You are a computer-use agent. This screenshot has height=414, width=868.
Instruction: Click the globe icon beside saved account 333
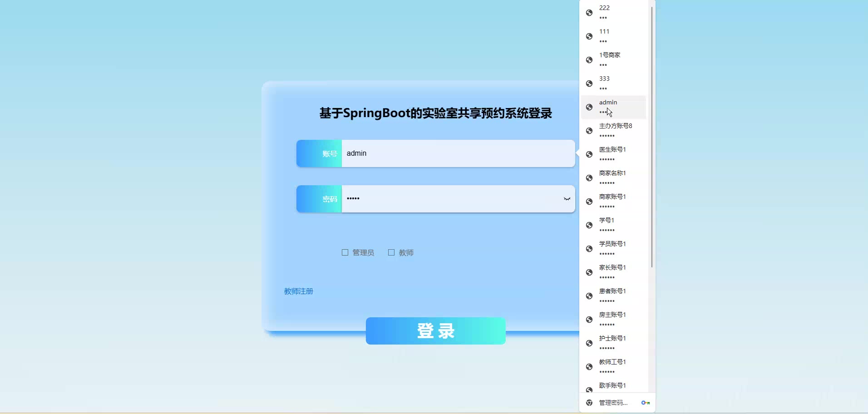pyautogui.click(x=589, y=84)
